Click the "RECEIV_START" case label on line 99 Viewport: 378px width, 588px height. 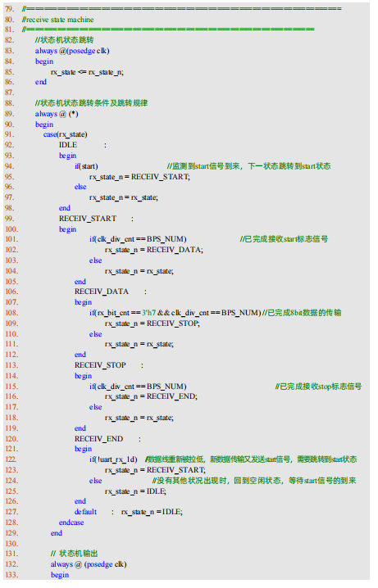point(88,219)
